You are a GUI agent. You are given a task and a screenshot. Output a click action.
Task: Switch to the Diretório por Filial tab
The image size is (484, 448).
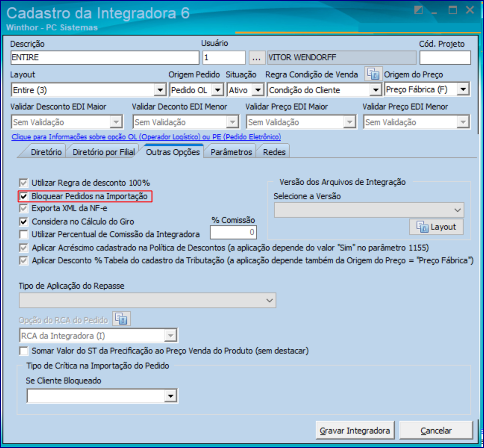[103, 152]
